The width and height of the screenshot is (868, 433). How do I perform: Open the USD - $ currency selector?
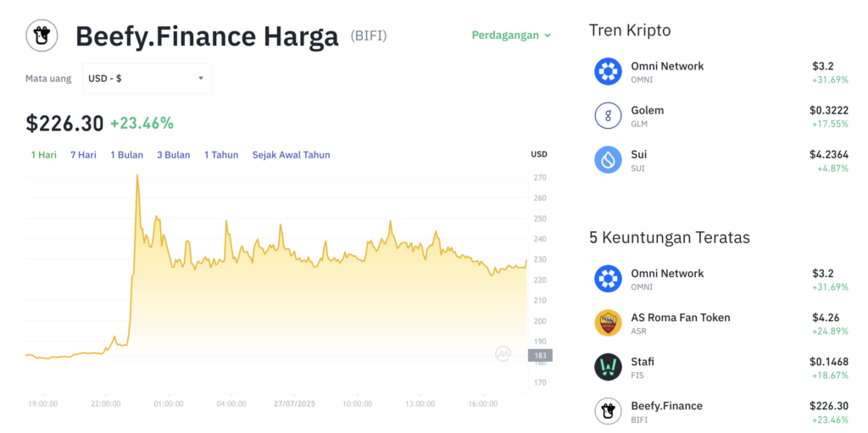pyautogui.click(x=147, y=79)
